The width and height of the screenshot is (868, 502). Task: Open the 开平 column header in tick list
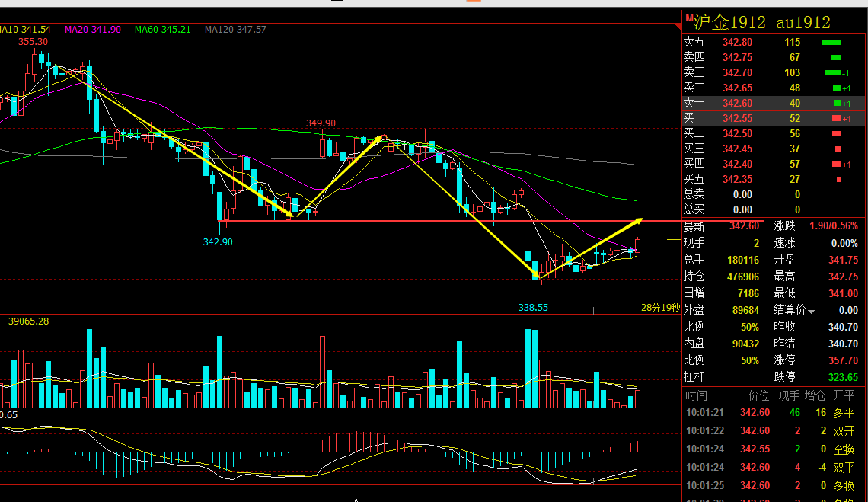tap(844, 395)
